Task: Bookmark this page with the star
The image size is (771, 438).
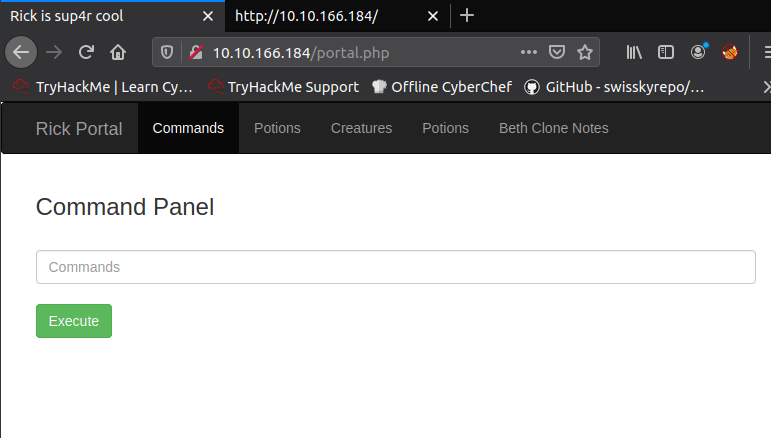Action: tap(585, 52)
